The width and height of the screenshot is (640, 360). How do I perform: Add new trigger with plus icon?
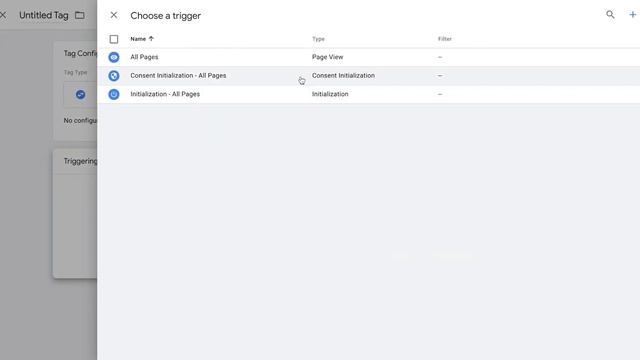coord(632,15)
